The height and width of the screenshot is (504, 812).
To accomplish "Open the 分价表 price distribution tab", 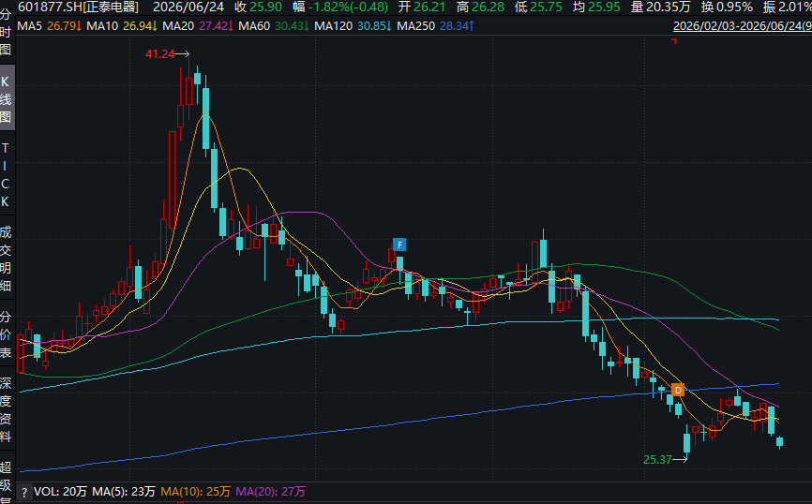I will pyautogui.click(x=6, y=334).
